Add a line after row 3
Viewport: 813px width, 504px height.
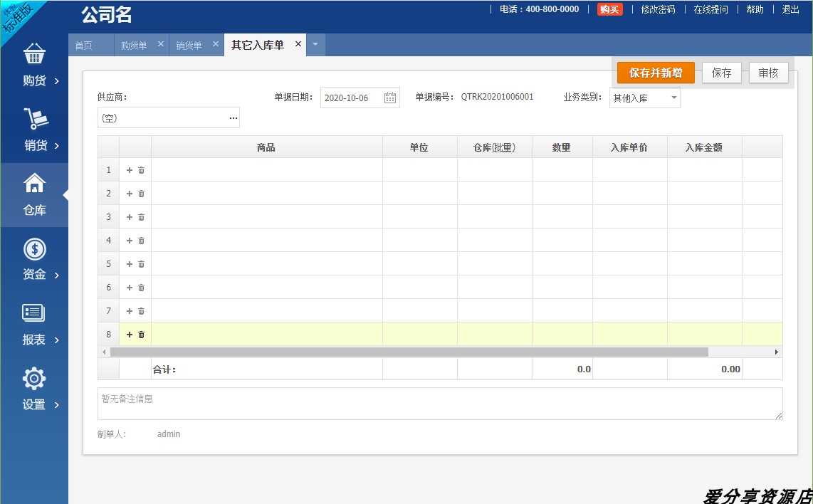point(130,216)
